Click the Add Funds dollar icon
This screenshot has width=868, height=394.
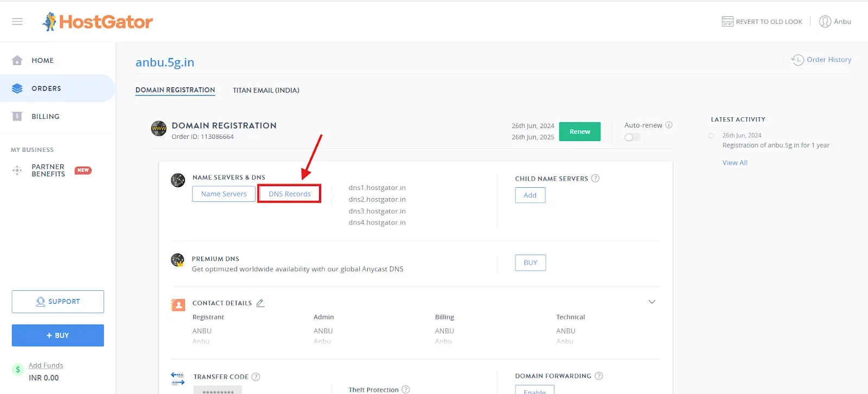click(x=18, y=370)
